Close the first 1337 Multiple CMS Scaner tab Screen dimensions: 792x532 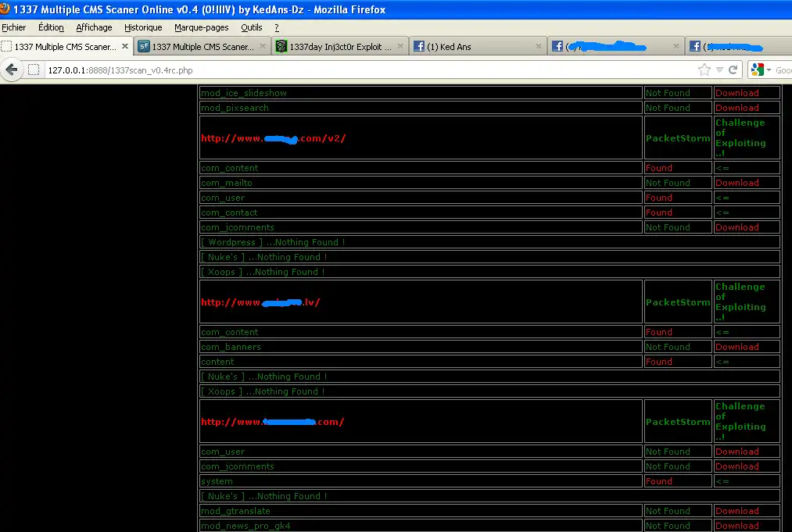125,46
